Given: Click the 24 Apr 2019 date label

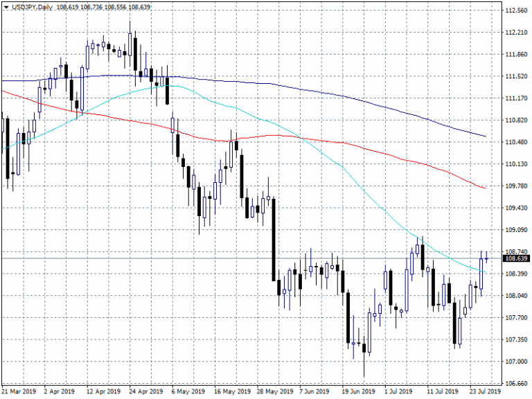Looking at the screenshot, I should 146,391.
